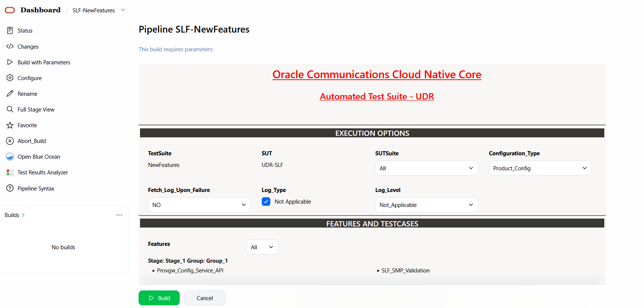Go to the Dashboard breadcrumb link
Screen dimensions: 644x308
tap(40, 10)
